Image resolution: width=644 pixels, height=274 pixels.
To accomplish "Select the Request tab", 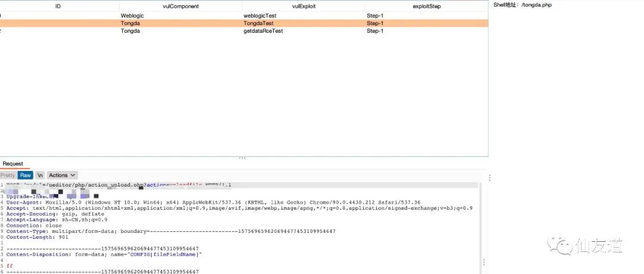I will (13, 164).
